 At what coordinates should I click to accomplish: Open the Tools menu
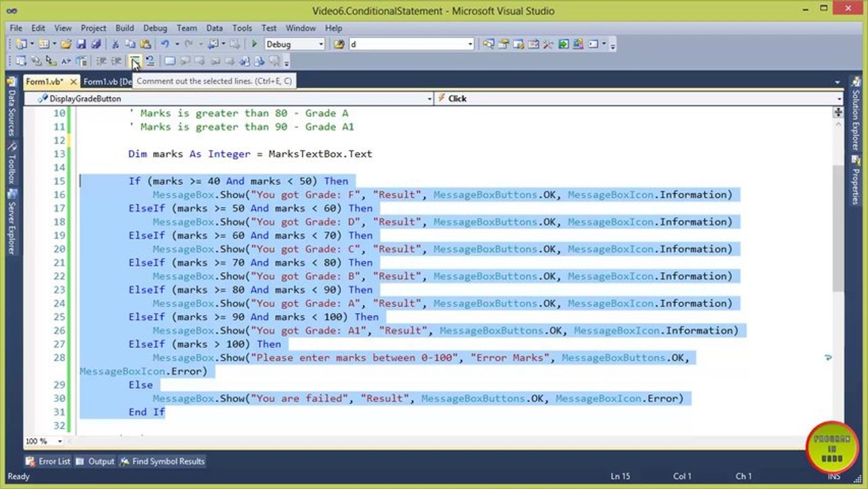(242, 28)
